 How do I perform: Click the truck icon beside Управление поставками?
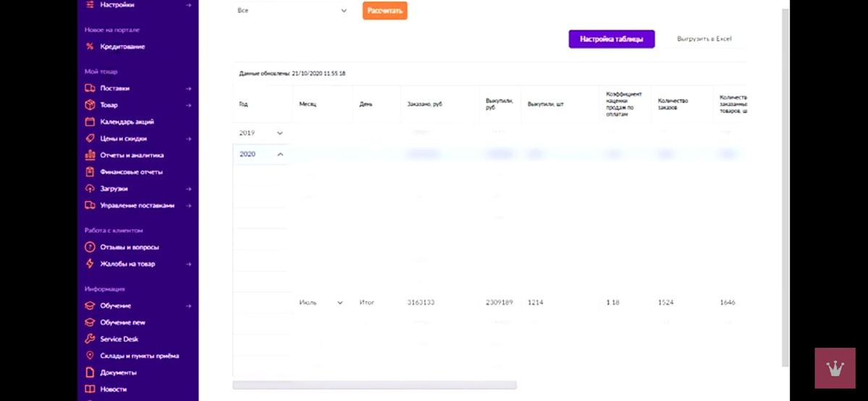[x=90, y=205]
